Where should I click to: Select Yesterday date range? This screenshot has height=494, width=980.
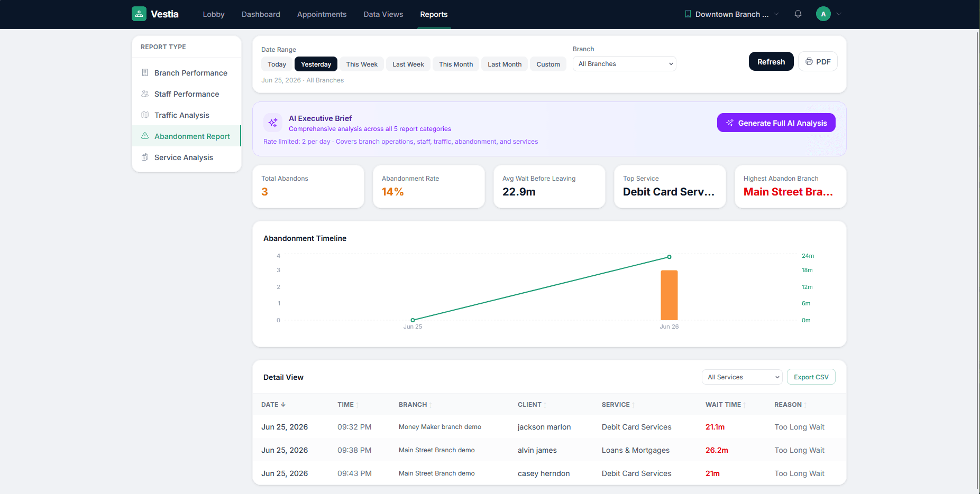point(316,64)
